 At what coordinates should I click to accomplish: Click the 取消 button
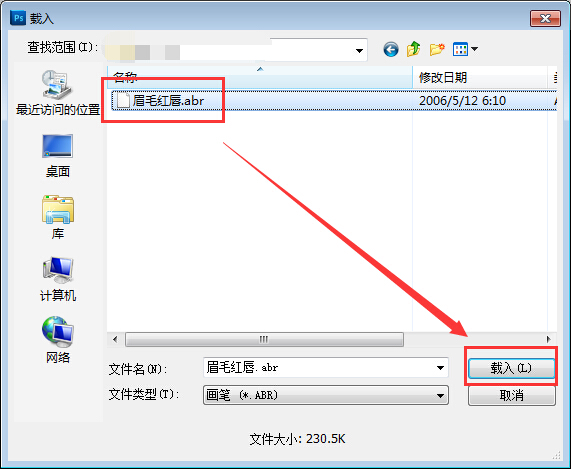511,395
